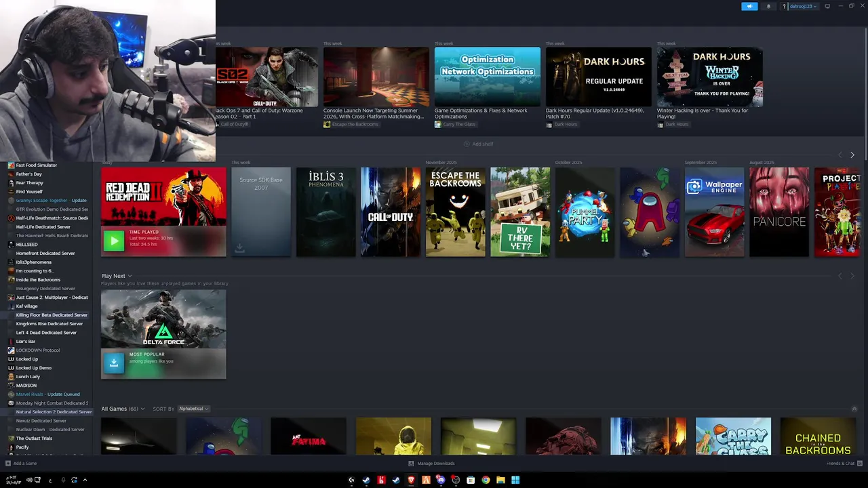Open the Alphabetical sort-by dropdown
Image resolution: width=868 pixels, height=488 pixels.
pos(193,409)
